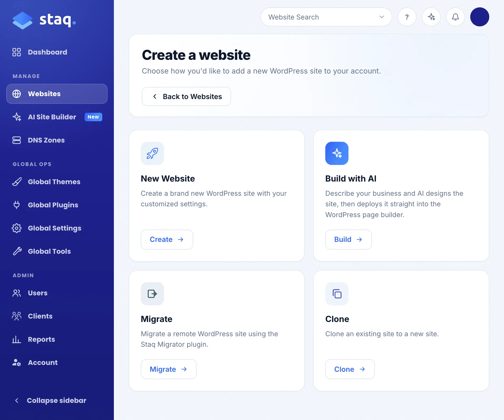Click the Build with AI sparkle icon
Image resolution: width=504 pixels, height=420 pixels.
(337, 154)
